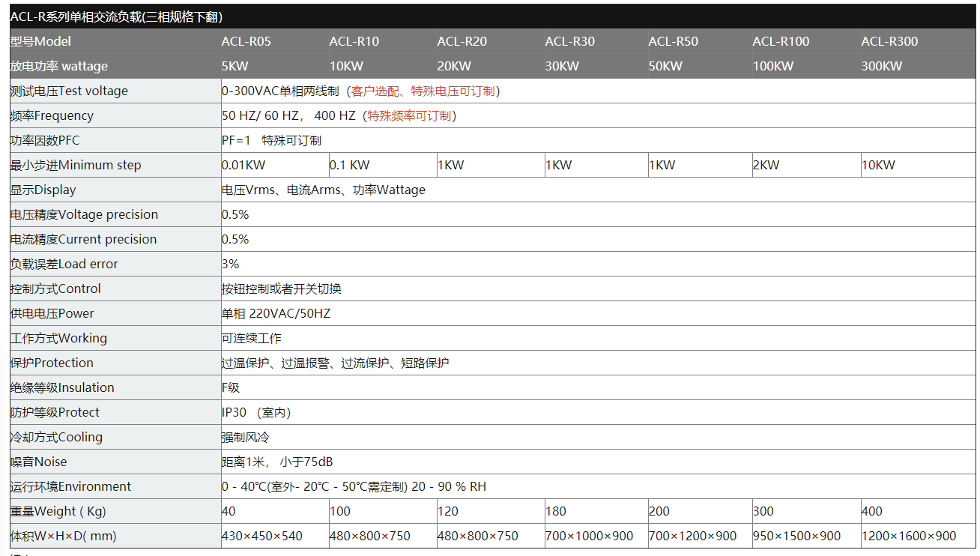Click the 300KW wattage value
This screenshot has width=980, height=556.
882,66
